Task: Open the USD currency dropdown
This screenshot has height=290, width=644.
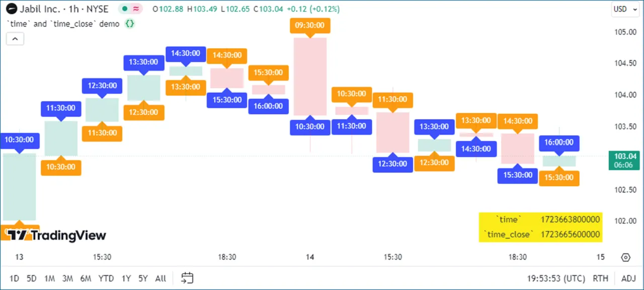Action: [623, 9]
